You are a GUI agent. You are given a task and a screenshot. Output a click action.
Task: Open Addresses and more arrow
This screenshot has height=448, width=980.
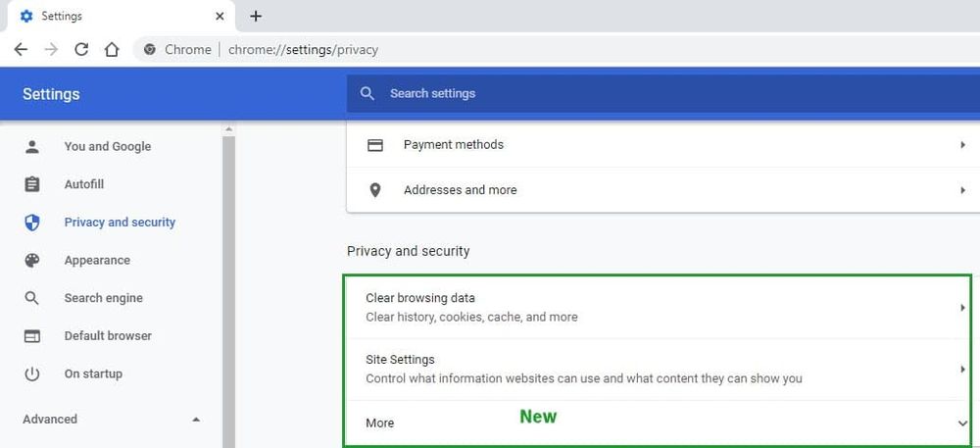pos(962,190)
